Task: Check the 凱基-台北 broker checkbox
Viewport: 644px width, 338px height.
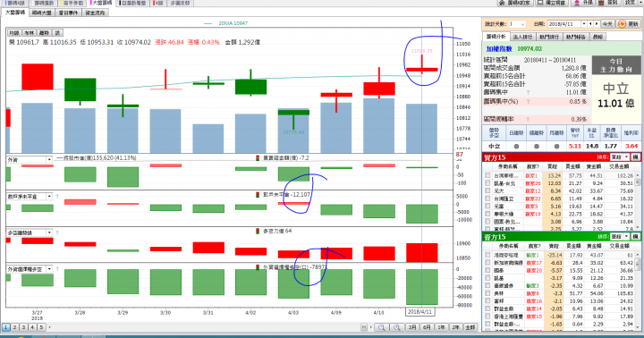Action: tap(487, 183)
